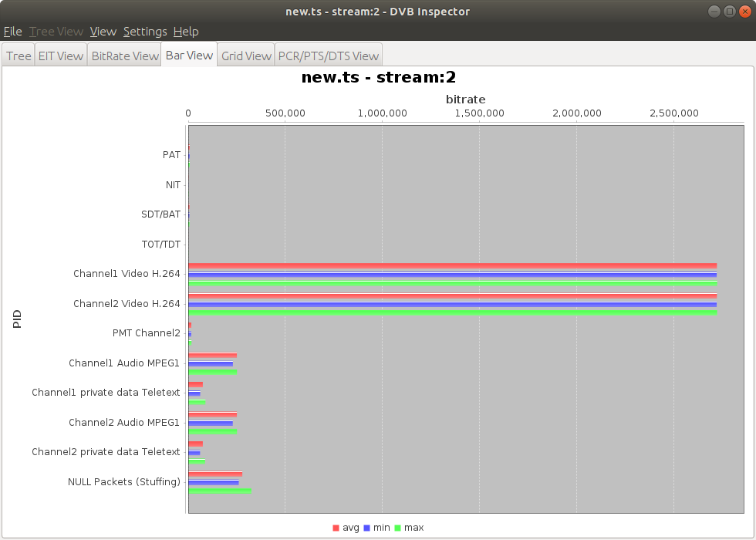
Task: Click the green max legend swatch
Action: click(x=398, y=528)
